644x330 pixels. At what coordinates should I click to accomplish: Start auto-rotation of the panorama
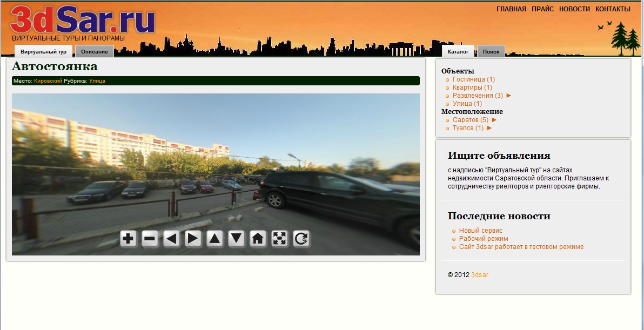tap(301, 239)
